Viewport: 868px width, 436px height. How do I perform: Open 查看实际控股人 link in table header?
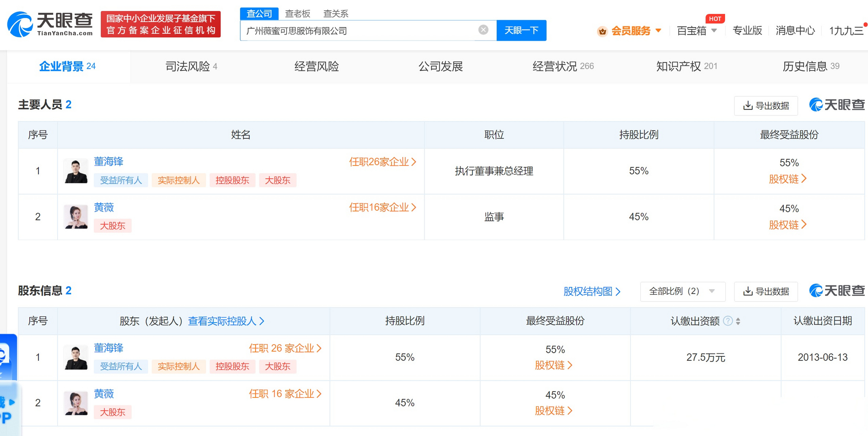(x=226, y=321)
